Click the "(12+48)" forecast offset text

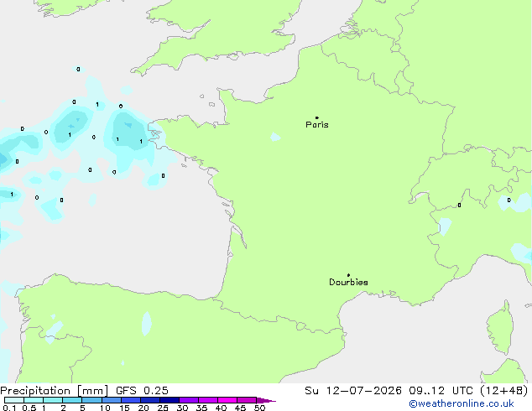click(504, 391)
